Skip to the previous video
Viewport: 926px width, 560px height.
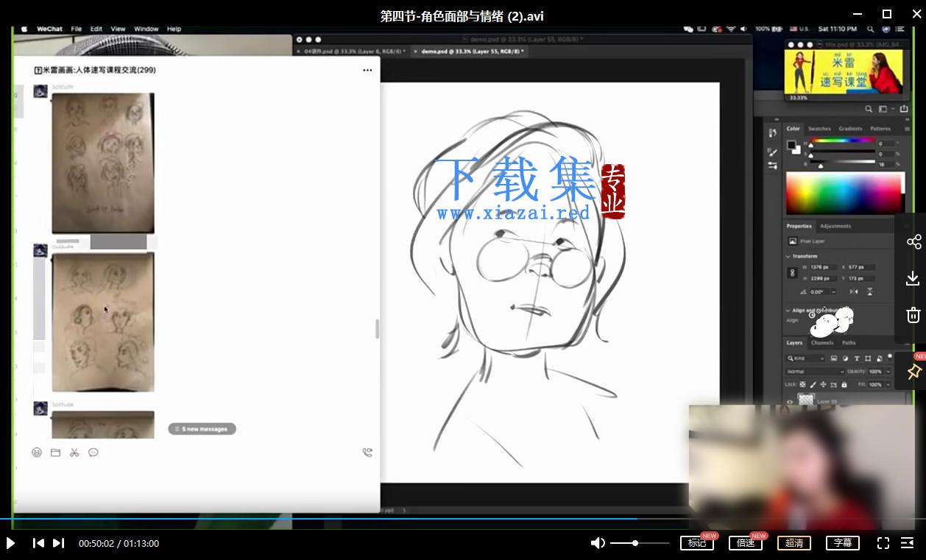pos(38,543)
